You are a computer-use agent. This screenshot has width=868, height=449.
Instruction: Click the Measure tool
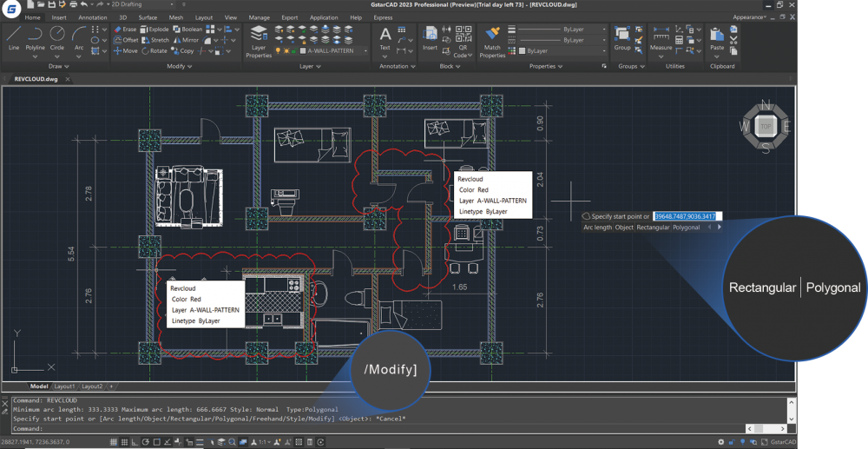(x=661, y=39)
